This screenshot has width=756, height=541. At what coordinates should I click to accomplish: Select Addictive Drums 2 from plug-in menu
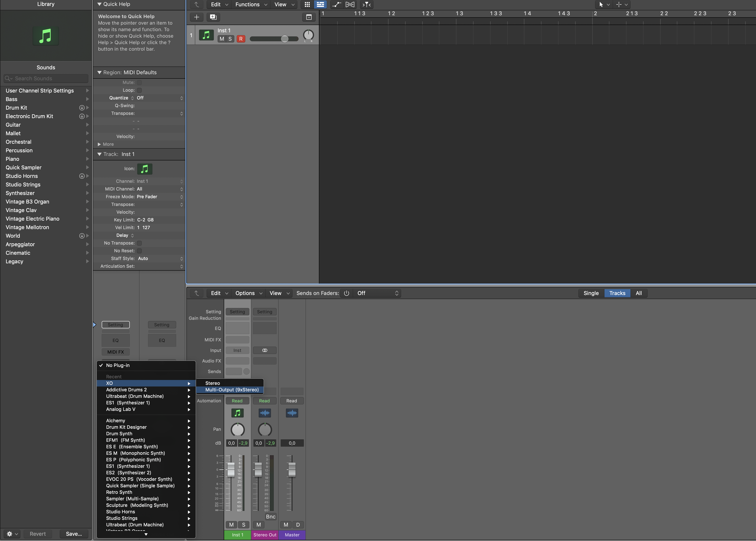click(146, 390)
